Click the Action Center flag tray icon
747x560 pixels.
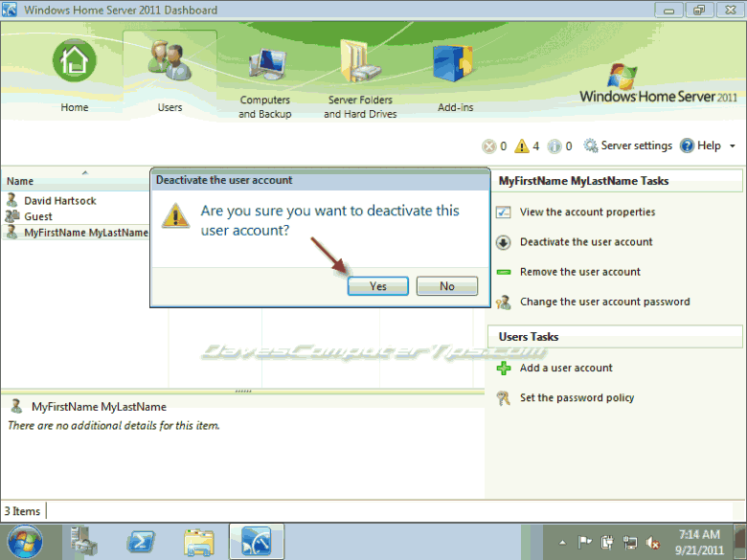[584, 542]
